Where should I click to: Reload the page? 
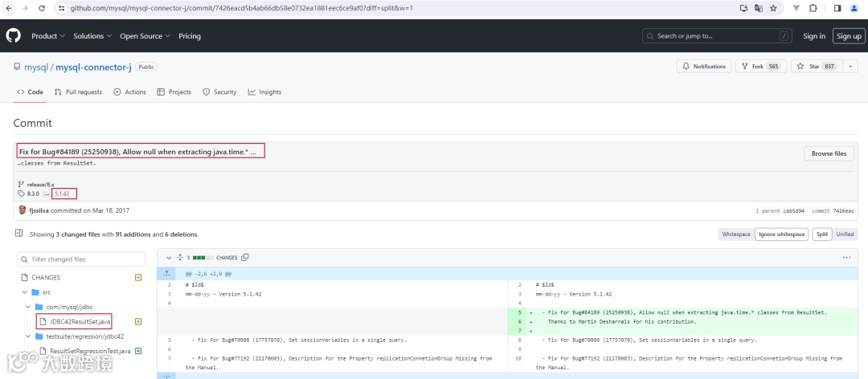coord(42,9)
